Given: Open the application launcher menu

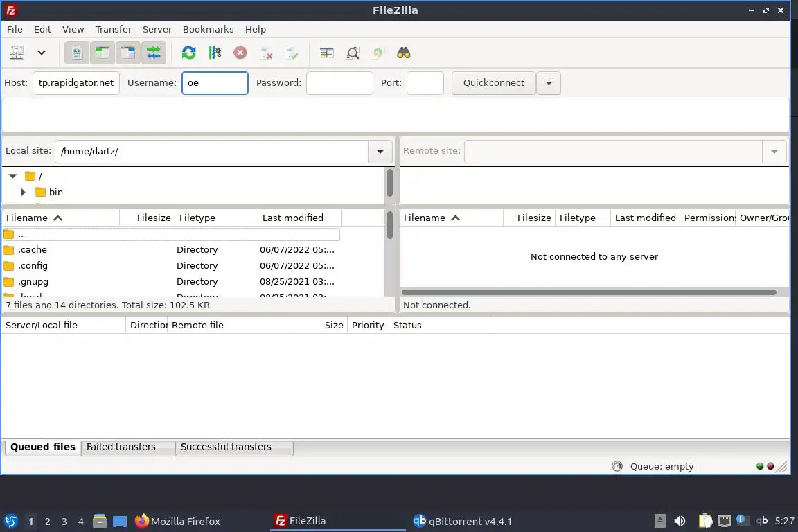Looking at the screenshot, I should point(10,521).
